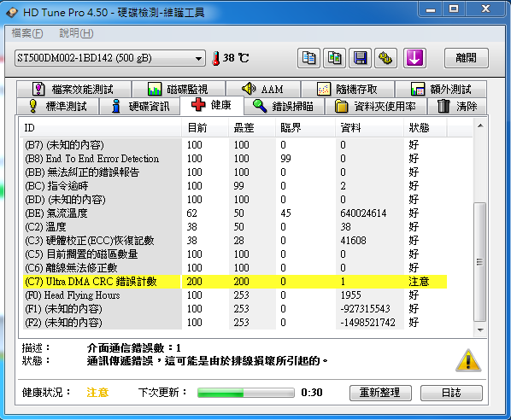The height and width of the screenshot is (420, 511).
Task: Open the options wrench icon
Action: click(x=386, y=58)
